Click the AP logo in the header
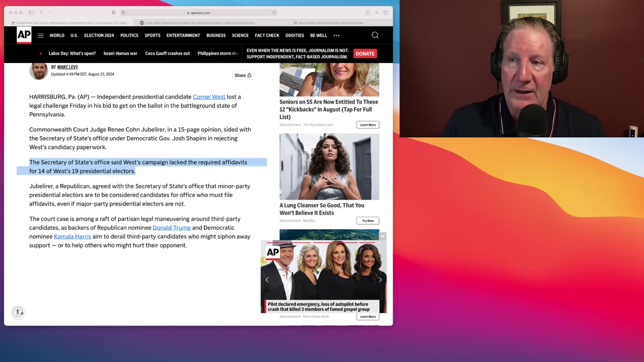 pos(24,35)
